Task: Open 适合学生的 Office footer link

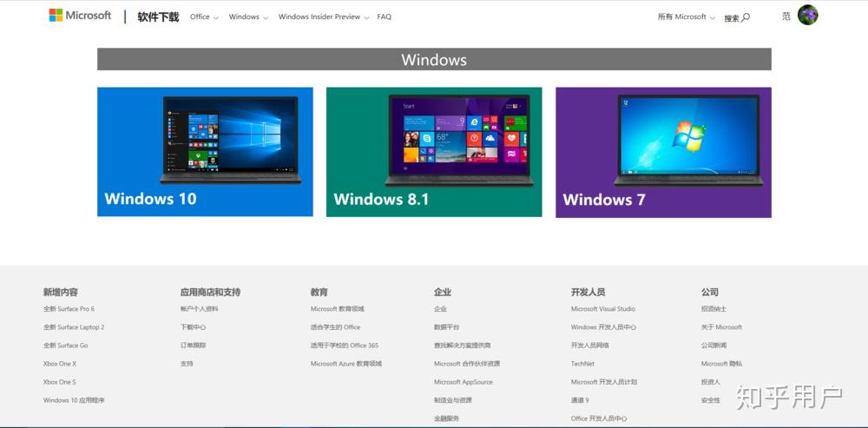Action: [335, 327]
